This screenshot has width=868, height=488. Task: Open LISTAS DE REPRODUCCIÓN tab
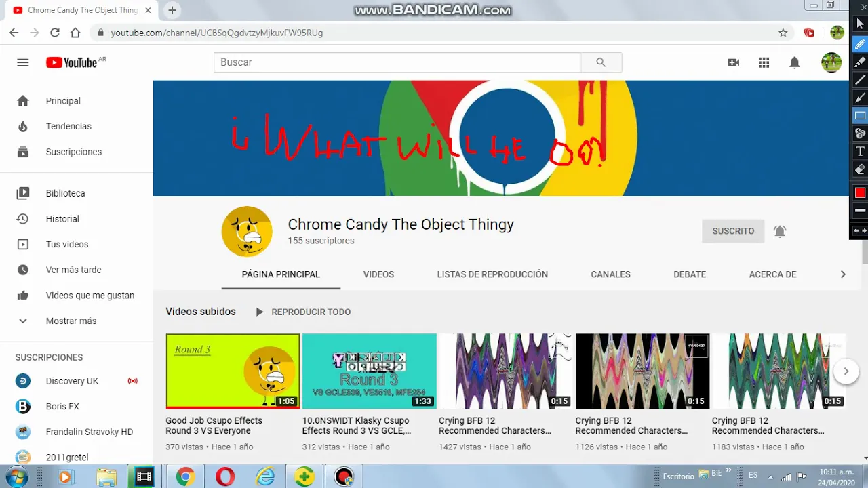tap(492, 274)
